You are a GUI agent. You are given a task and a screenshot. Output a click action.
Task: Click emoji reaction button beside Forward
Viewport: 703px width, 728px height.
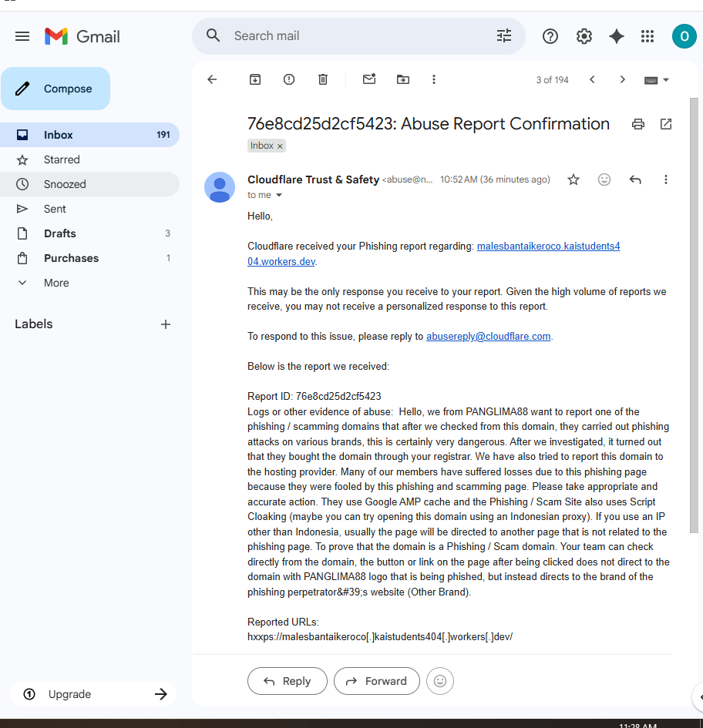[x=440, y=681]
